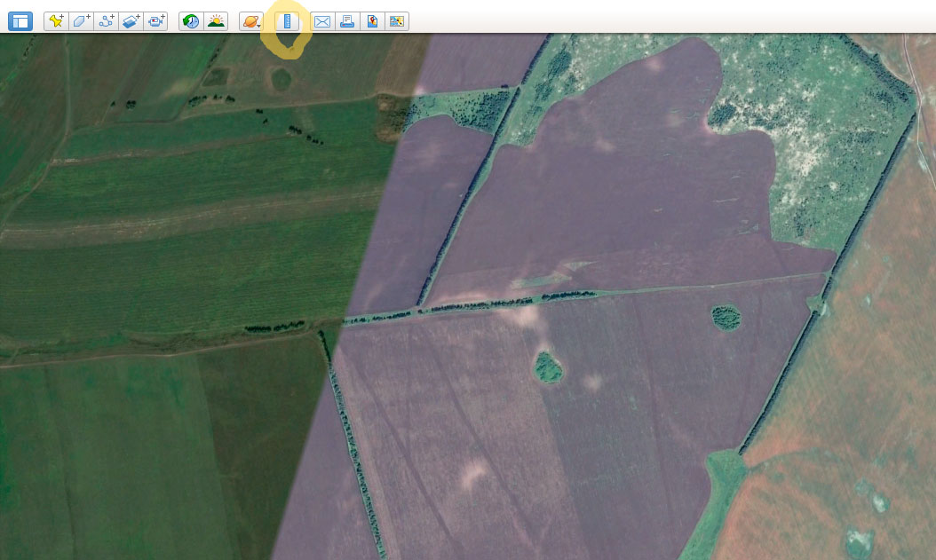Click the pale white spot in the lower purple field

(x=473, y=473)
